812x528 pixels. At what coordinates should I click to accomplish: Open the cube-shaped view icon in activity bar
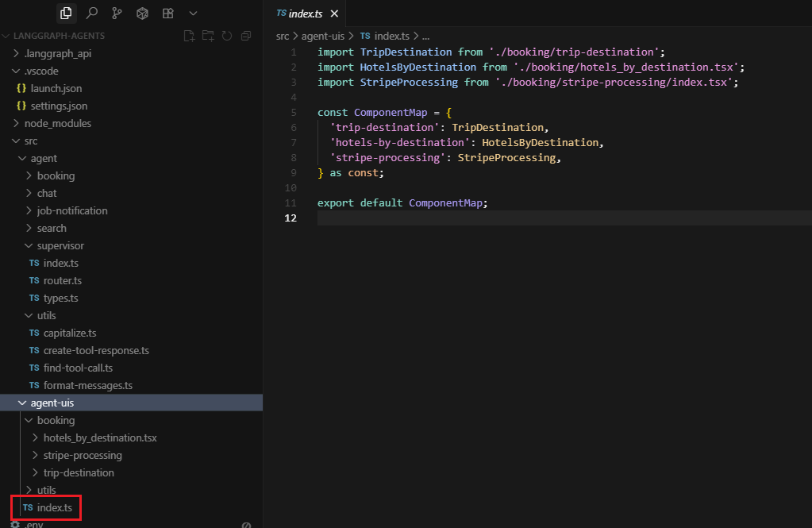point(142,13)
